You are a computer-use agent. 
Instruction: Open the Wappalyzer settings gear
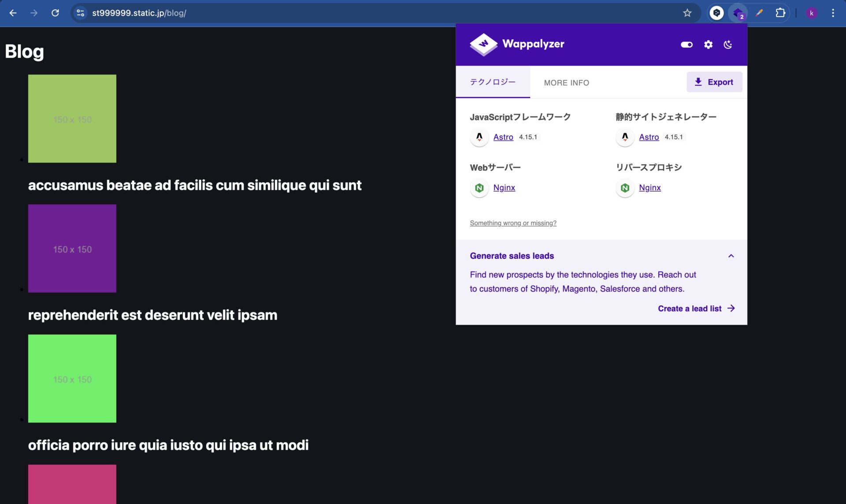(x=708, y=44)
